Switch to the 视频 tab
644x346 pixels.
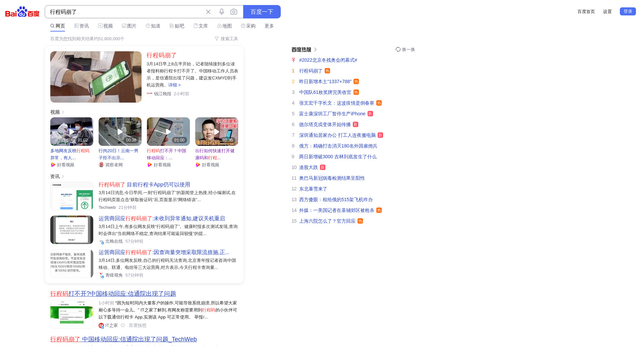click(105, 26)
